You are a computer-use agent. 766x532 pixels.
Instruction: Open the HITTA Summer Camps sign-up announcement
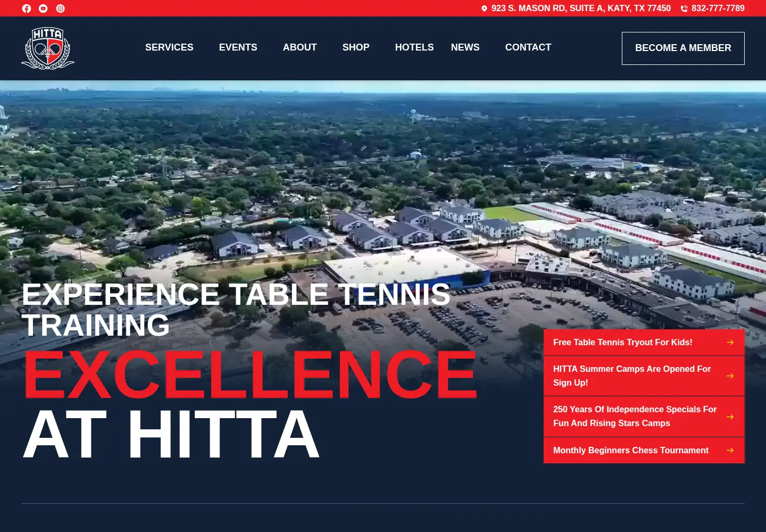pos(644,376)
